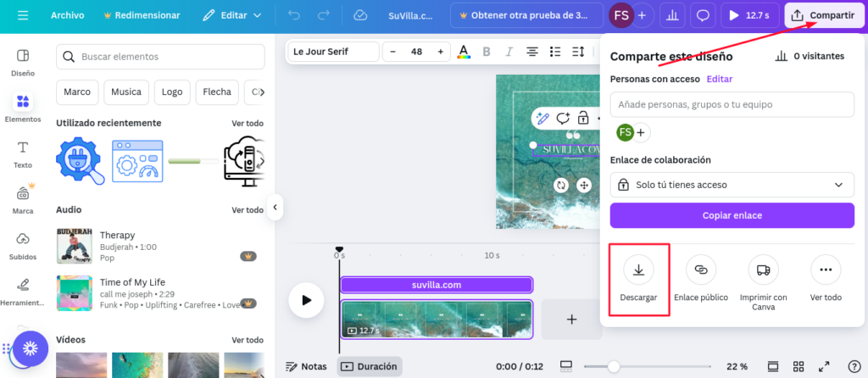Screen dimensions: 868x378
Task: Click the lock icon on floating toolbar
Action: point(583,118)
